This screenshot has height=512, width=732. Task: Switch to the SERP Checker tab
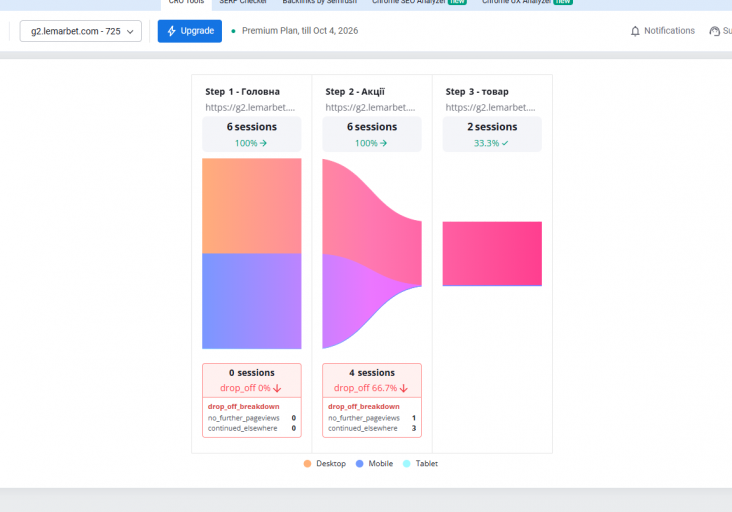coord(243,2)
